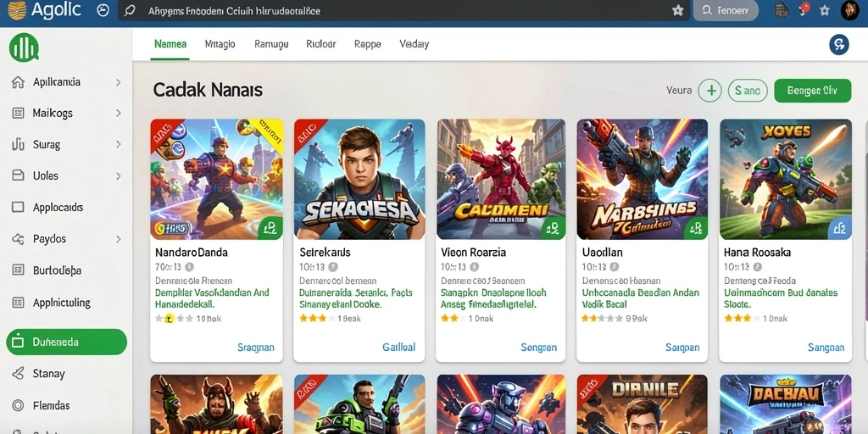Click the green plus circle button
The width and height of the screenshot is (868, 434).
point(709,90)
